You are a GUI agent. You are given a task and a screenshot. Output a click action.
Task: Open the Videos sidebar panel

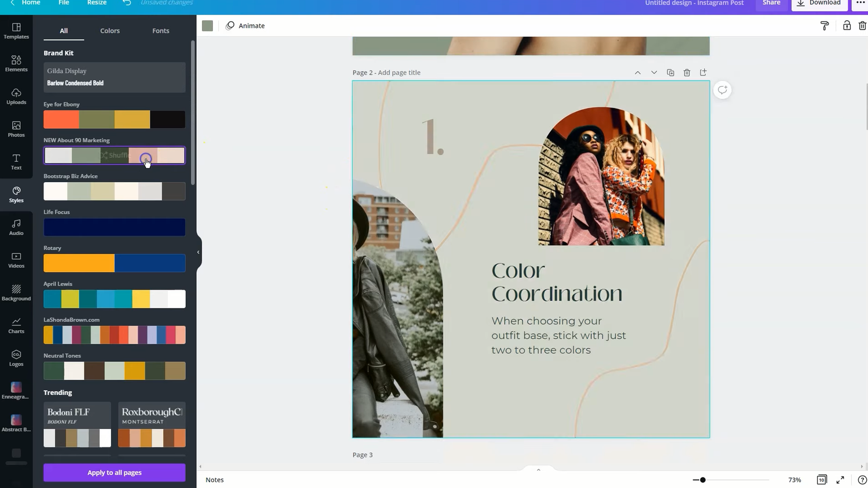16,260
